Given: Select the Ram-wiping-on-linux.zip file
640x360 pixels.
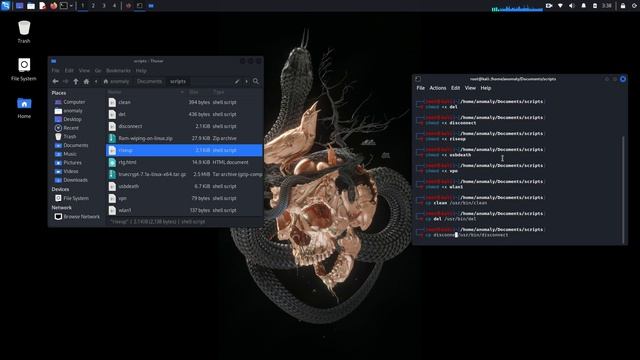Looking at the screenshot, I should 184,138.
